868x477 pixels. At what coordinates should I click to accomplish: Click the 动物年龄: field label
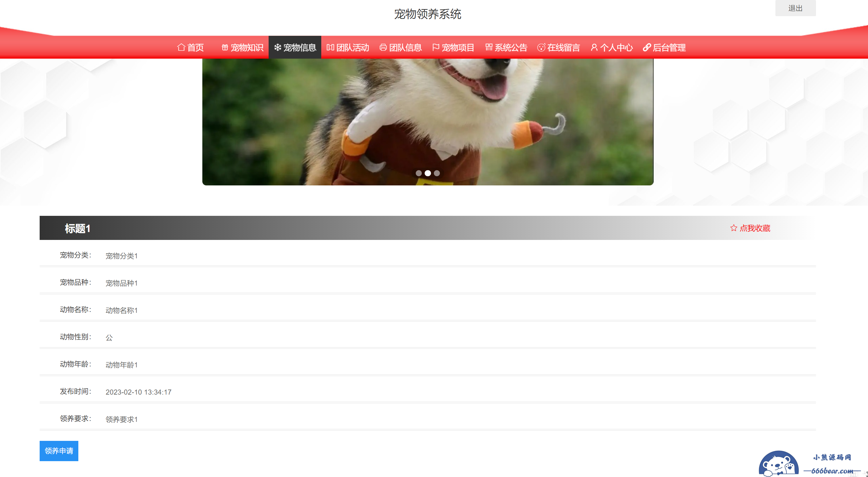click(75, 364)
